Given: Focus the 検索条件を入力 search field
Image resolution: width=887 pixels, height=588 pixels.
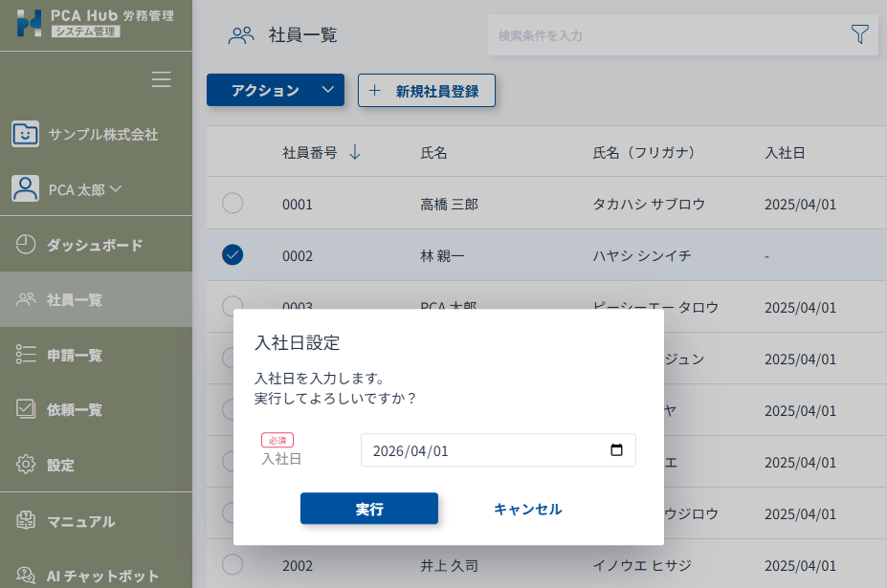Looking at the screenshot, I should coord(665,35).
